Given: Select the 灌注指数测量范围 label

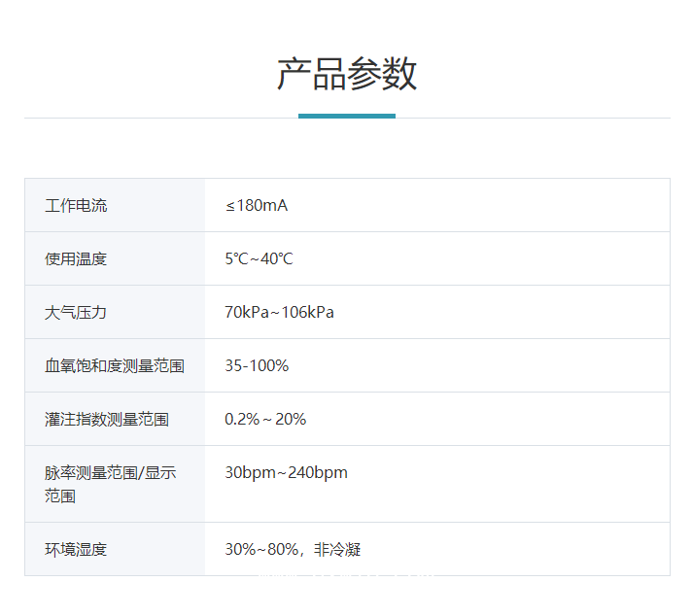Looking at the screenshot, I should click(107, 420).
